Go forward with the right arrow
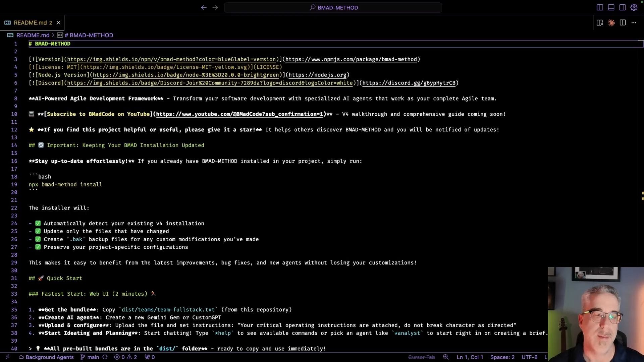The image size is (644, 362). (x=215, y=7)
